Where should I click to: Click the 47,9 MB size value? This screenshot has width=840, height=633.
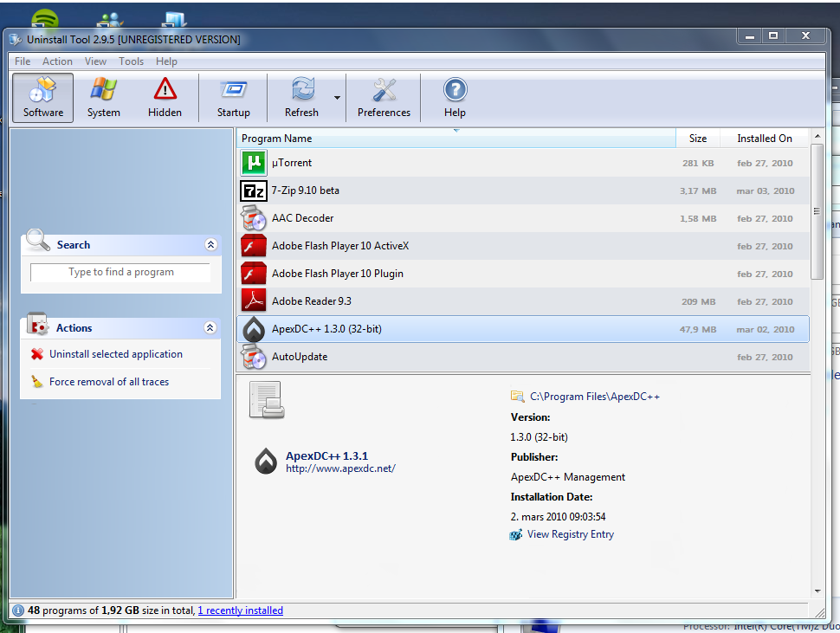[x=698, y=329]
